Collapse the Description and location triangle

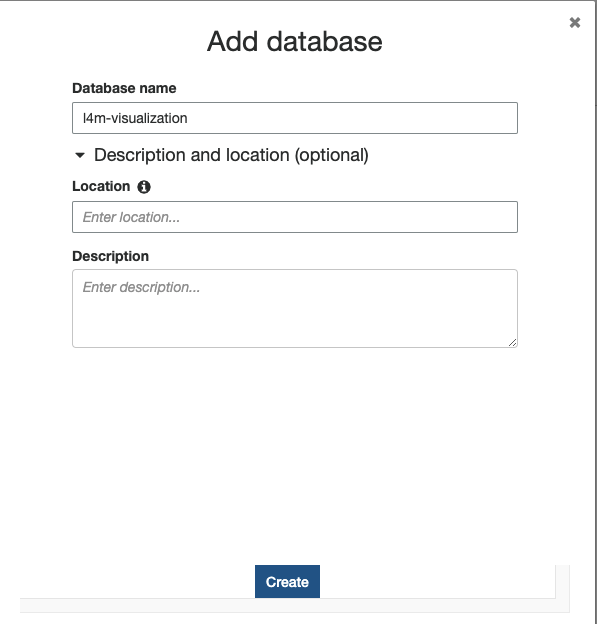pos(80,155)
